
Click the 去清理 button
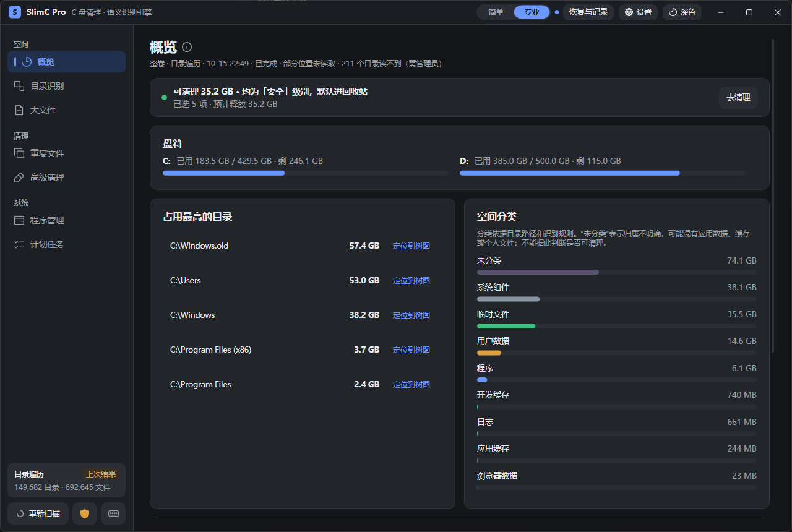pyautogui.click(x=738, y=98)
